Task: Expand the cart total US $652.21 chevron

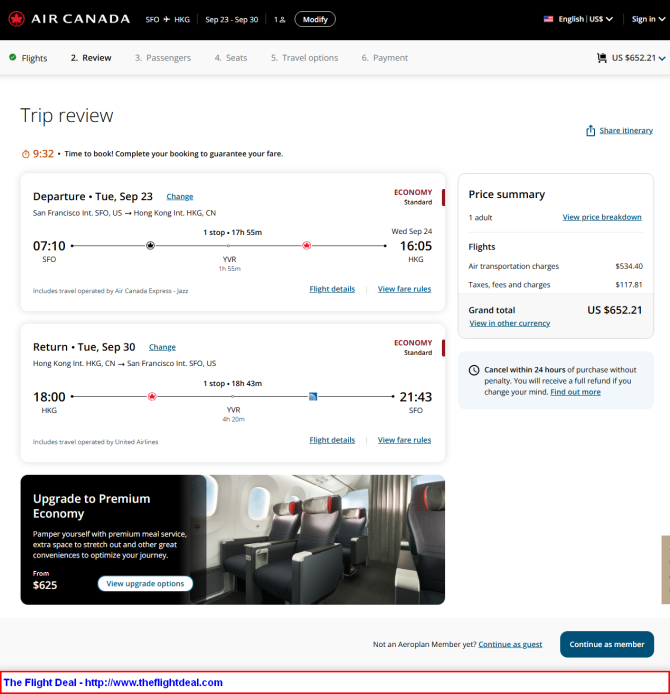Action: (x=662, y=58)
